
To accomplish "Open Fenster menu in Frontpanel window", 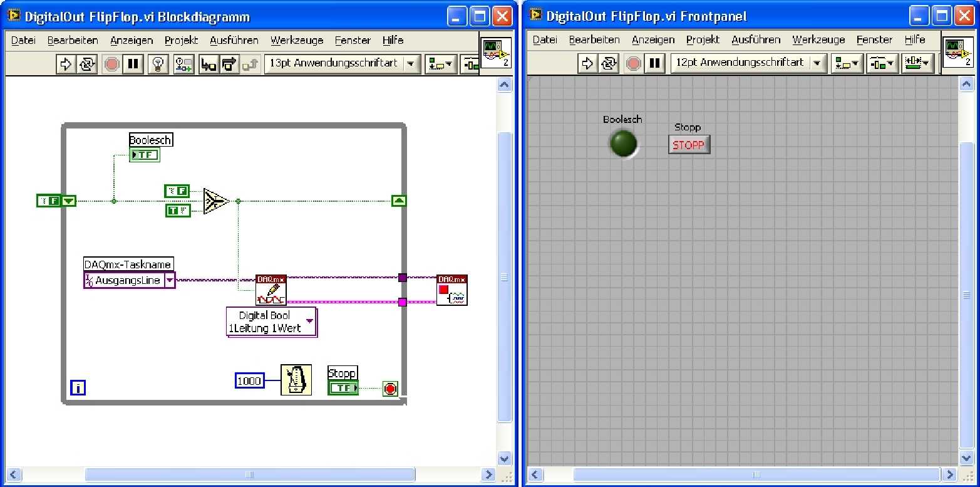I will [874, 39].
